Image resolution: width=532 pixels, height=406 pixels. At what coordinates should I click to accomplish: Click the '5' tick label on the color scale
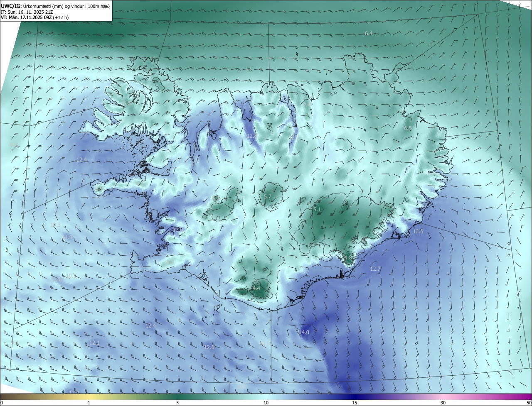coord(177,403)
